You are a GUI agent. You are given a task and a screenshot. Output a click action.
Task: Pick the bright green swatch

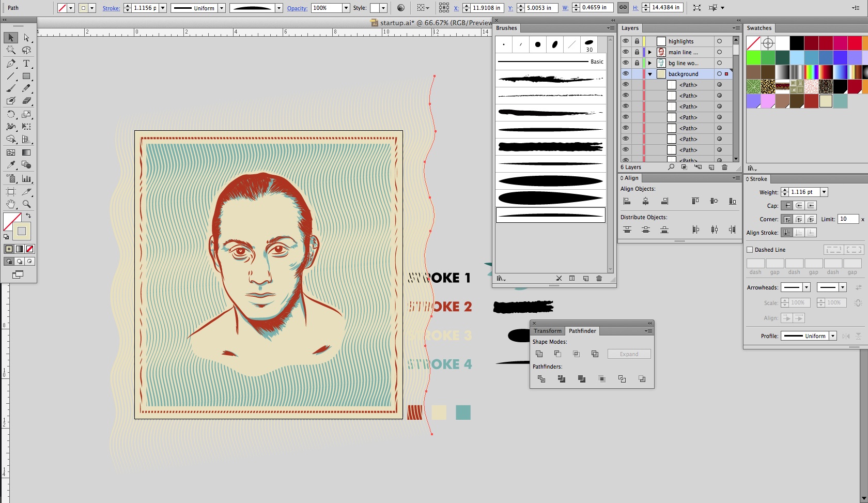(753, 57)
